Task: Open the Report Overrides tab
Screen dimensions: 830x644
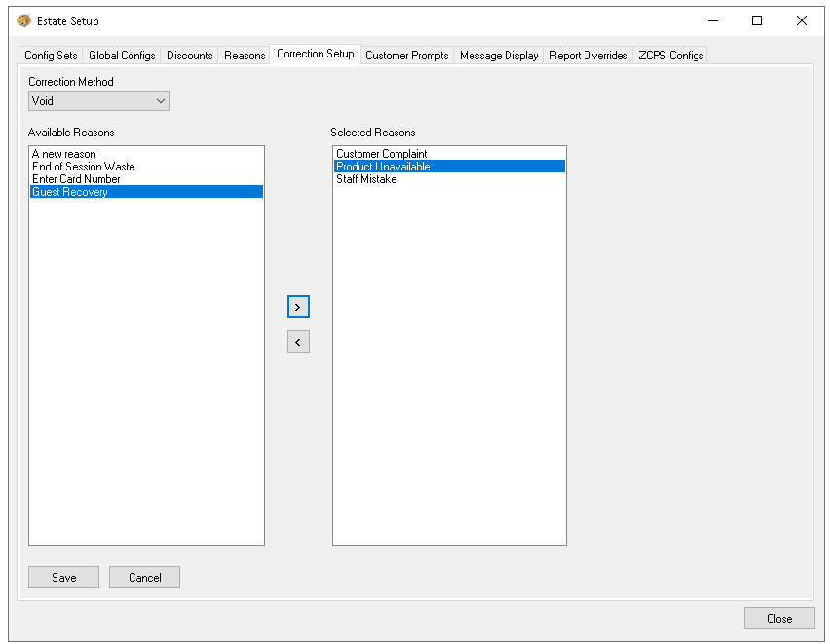Action: pos(588,56)
